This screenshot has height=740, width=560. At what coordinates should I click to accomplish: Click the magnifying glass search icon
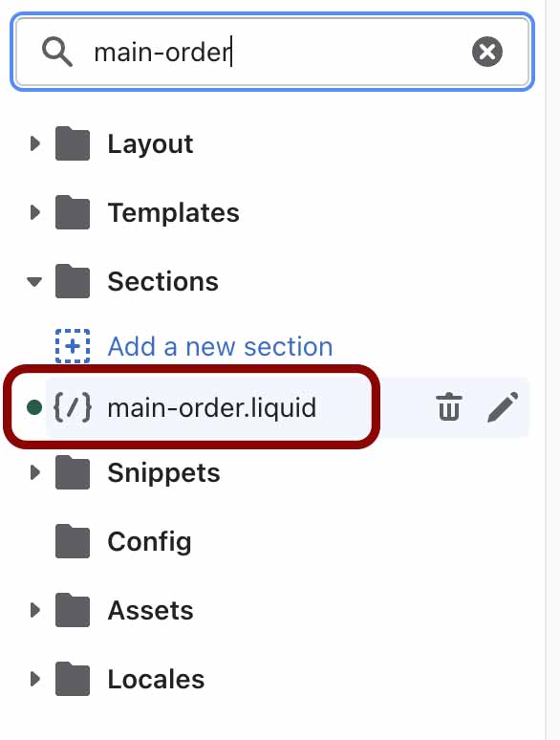tap(57, 52)
